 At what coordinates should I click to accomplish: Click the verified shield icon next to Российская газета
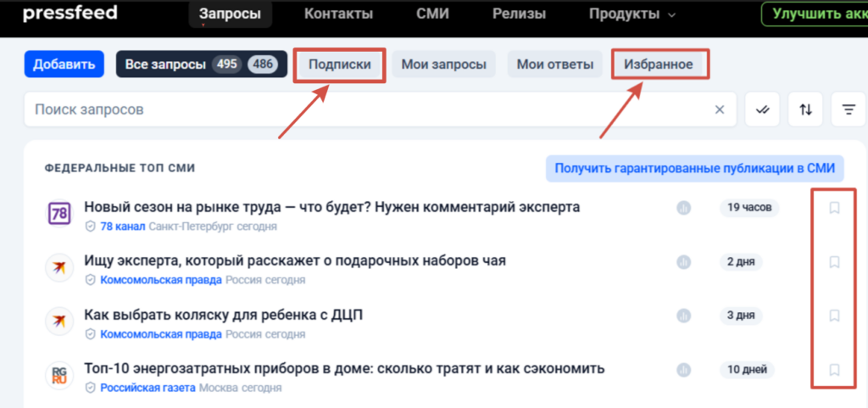click(90, 388)
